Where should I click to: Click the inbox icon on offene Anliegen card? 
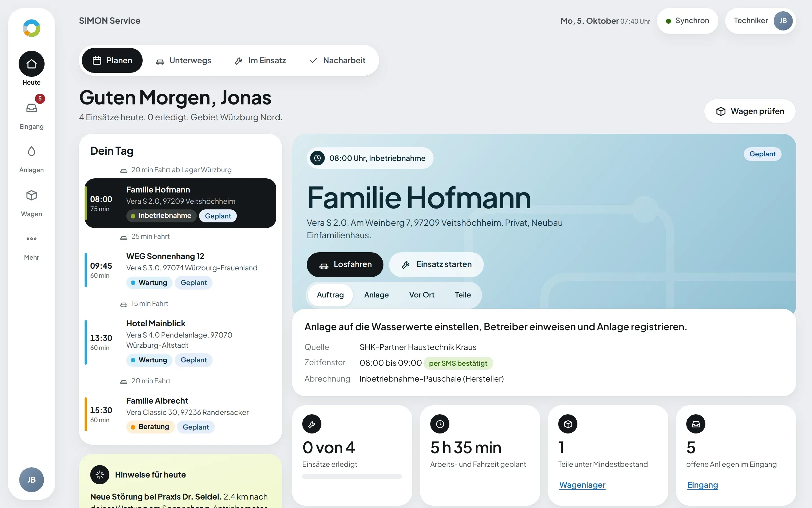(696, 424)
